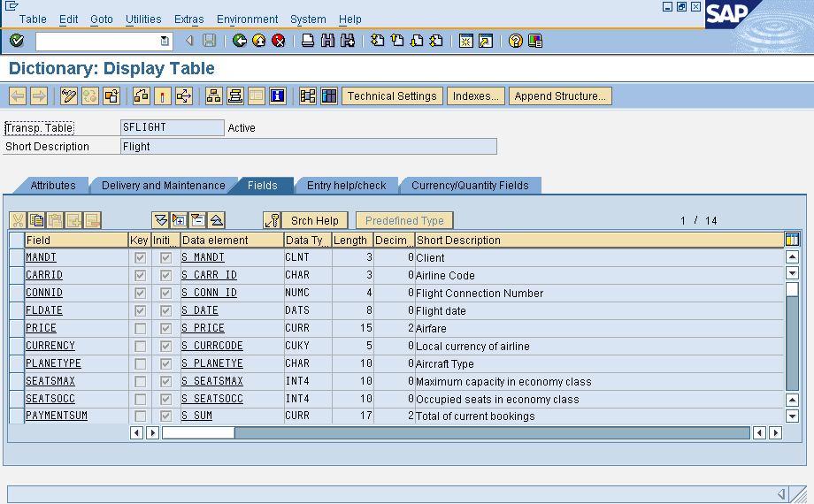Click the key icon beside Srch Help
814x504 pixels.
[x=272, y=220]
